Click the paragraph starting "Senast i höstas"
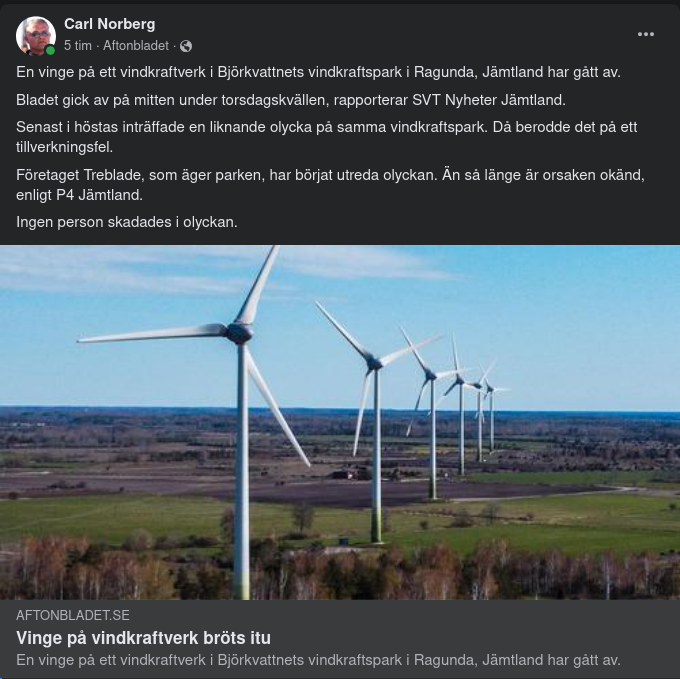 [326, 137]
